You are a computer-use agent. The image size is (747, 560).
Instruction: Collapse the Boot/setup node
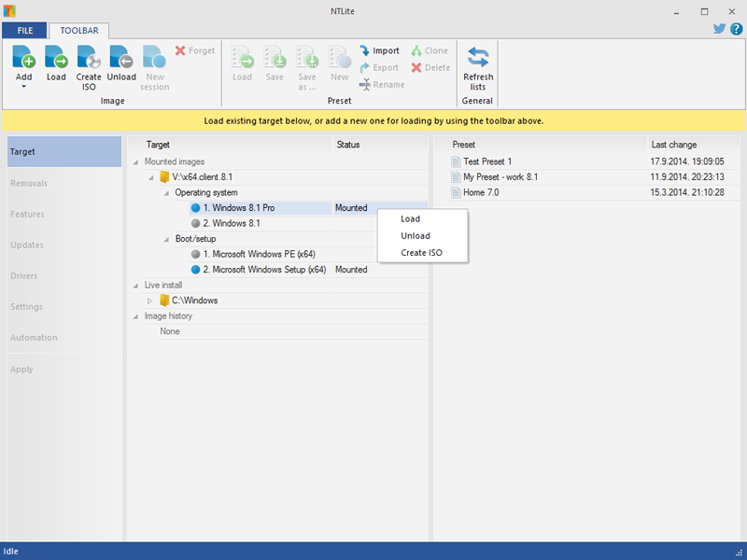(166, 240)
